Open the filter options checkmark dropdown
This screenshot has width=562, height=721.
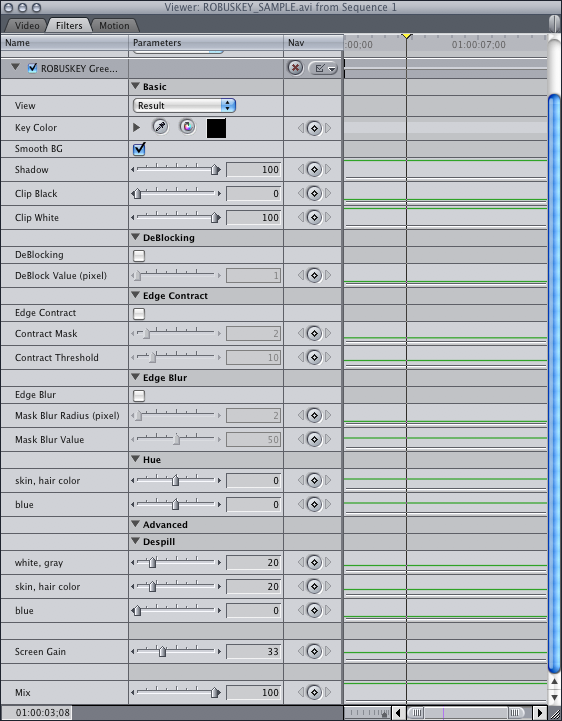(x=323, y=69)
